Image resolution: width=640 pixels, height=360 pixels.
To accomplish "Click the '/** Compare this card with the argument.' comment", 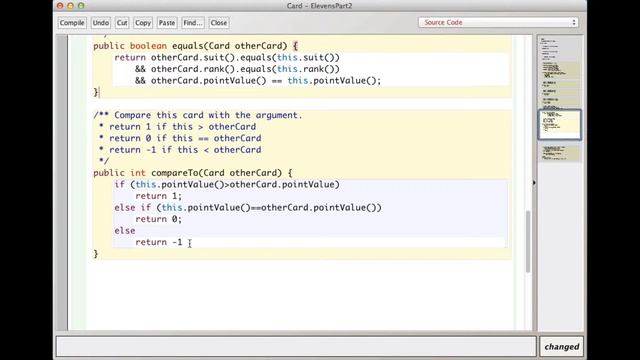I will [x=198, y=115].
